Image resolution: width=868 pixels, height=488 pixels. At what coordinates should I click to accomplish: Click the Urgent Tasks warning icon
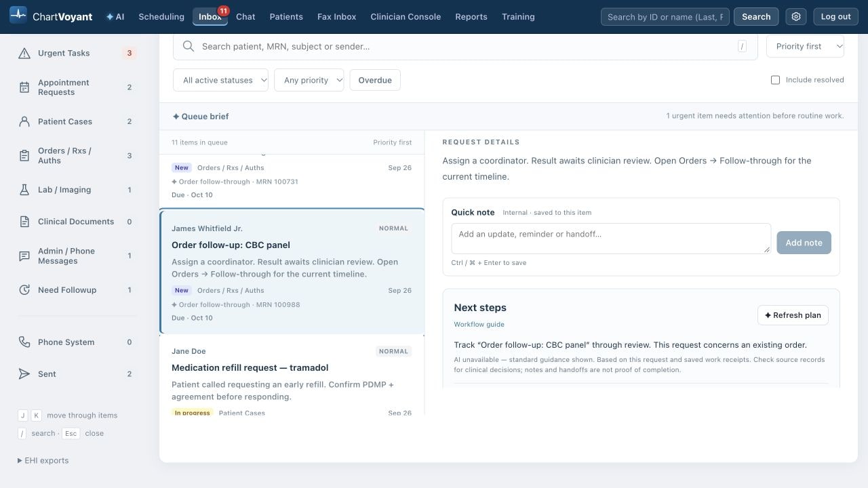(24, 53)
